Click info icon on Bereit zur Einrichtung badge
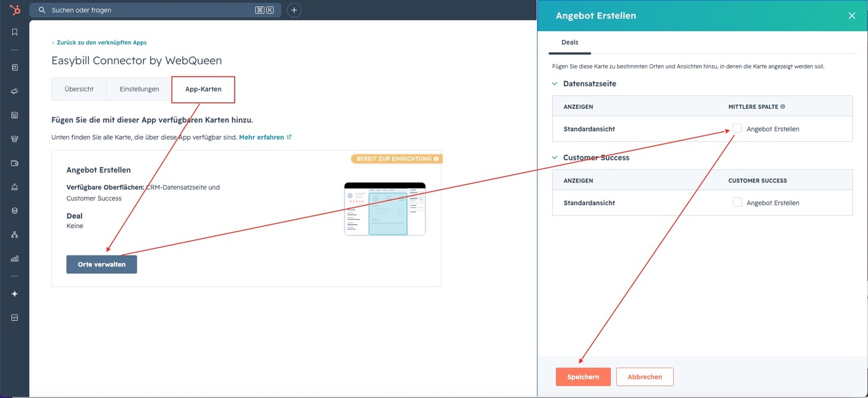868x398 pixels. point(436,159)
